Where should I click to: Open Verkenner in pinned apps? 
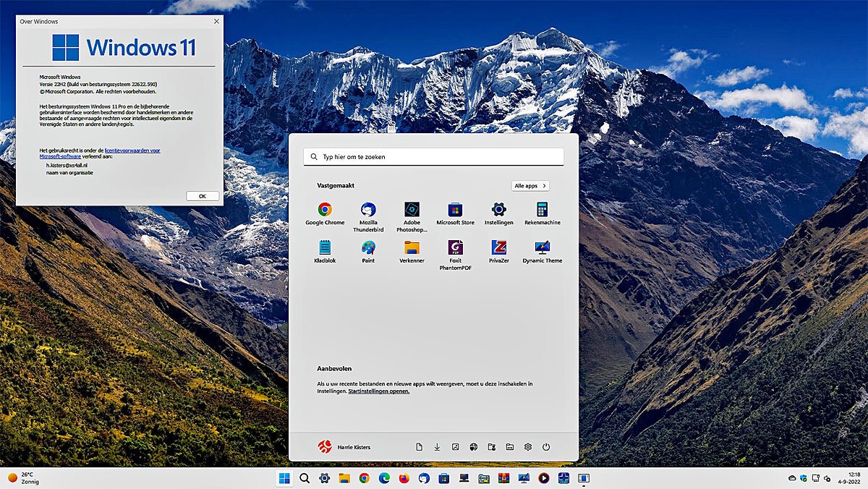click(x=412, y=252)
